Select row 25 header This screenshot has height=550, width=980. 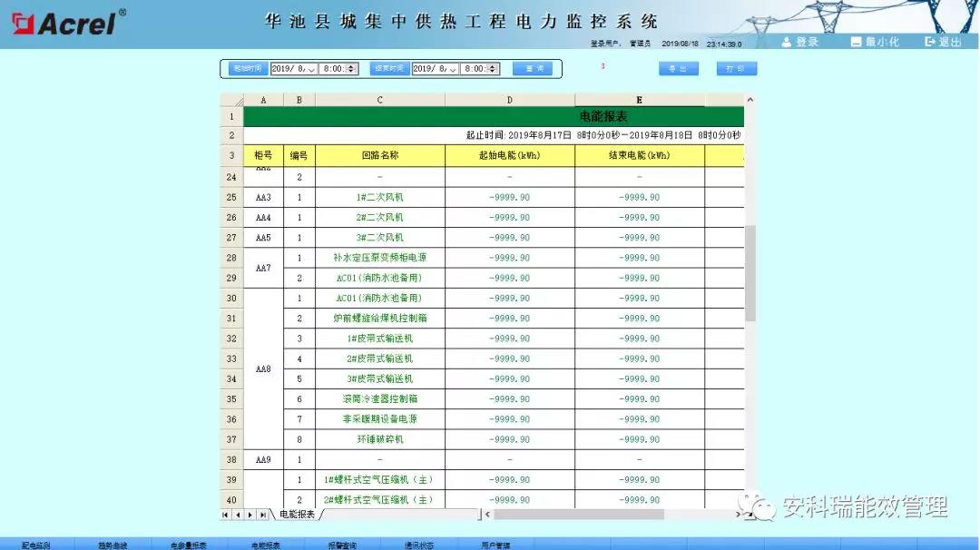click(232, 198)
